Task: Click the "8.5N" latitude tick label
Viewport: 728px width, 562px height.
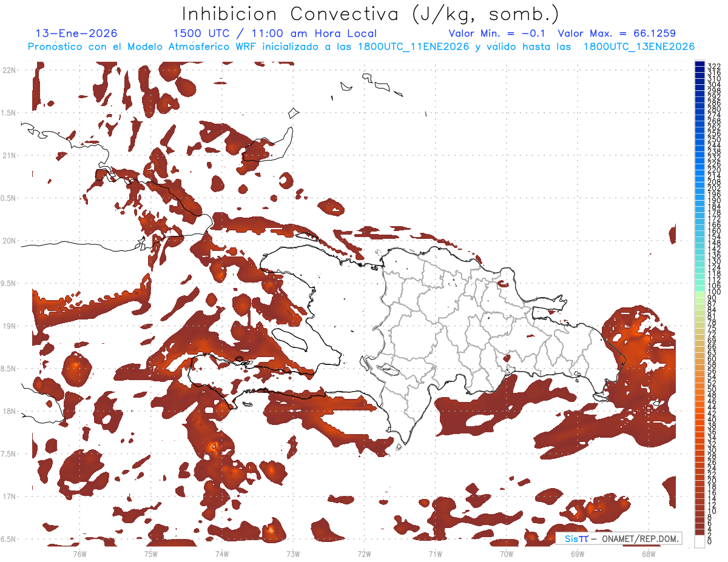Action: point(8,369)
